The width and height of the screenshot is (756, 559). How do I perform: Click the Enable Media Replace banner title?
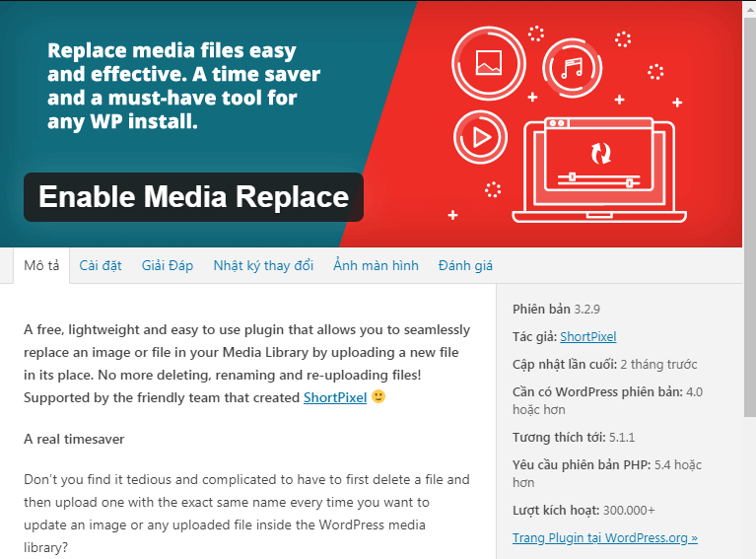click(x=193, y=197)
